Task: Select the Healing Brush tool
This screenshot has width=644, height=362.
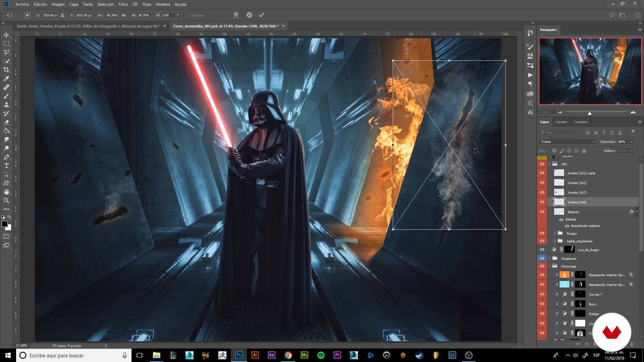Action: (6, 87)
